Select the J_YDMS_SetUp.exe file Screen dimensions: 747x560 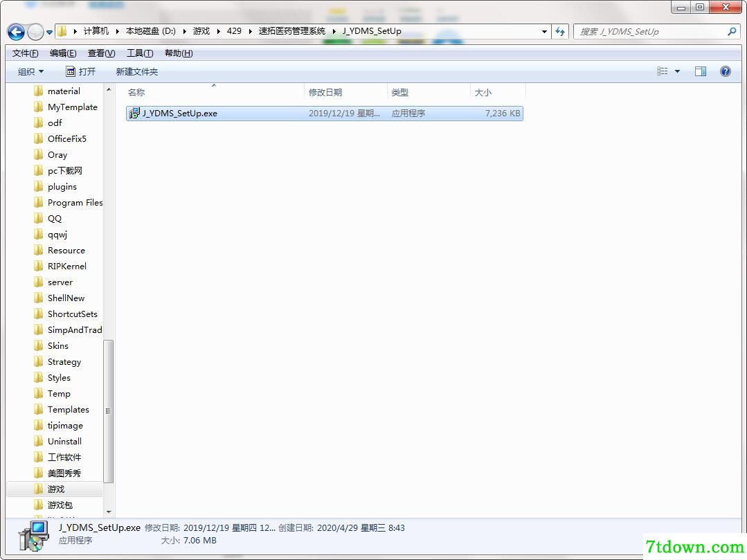(325, 114)
